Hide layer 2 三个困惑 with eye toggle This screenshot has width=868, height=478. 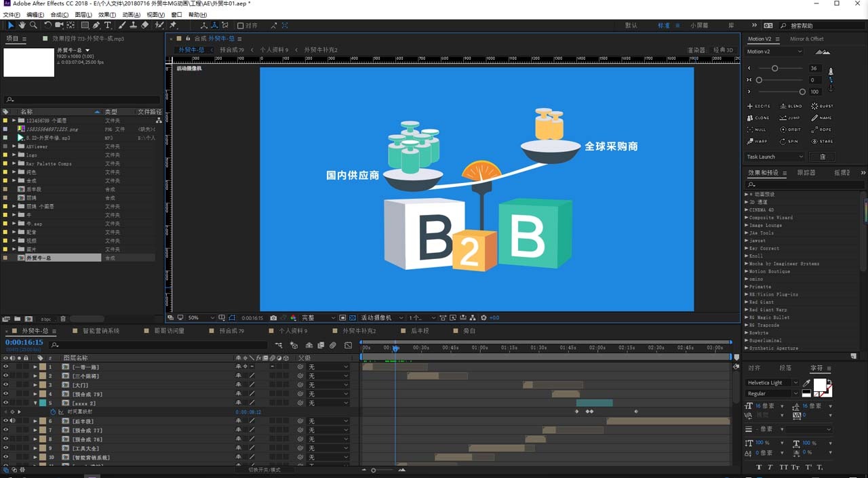coord(5,376)
